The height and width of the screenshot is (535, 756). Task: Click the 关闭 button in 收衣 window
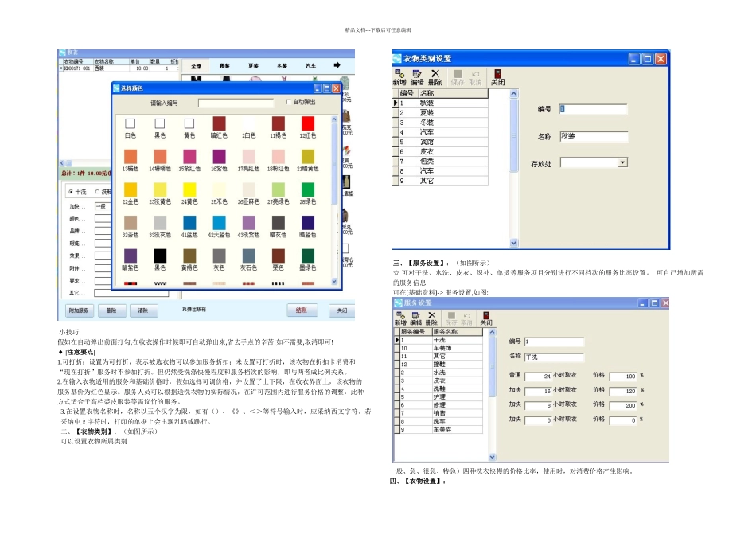pyautogui.click(x=342, y=310)
